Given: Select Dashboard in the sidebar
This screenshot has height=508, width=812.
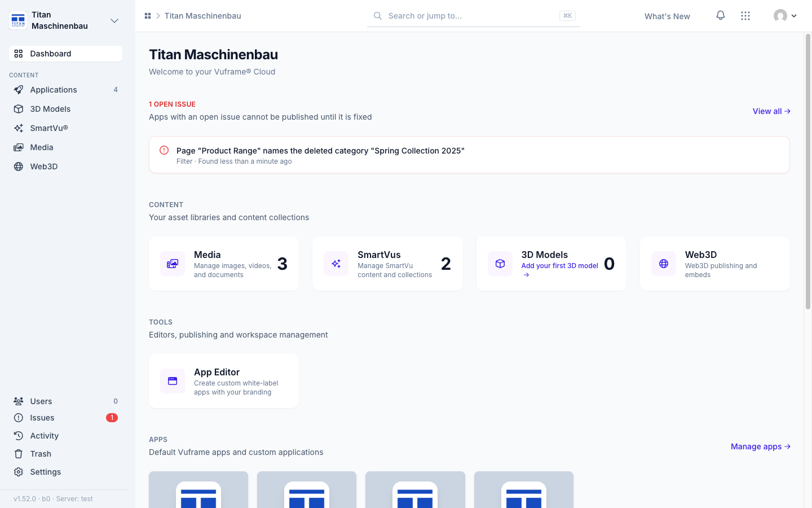Looking at the screenshot, I should click(x=65, y=54).
